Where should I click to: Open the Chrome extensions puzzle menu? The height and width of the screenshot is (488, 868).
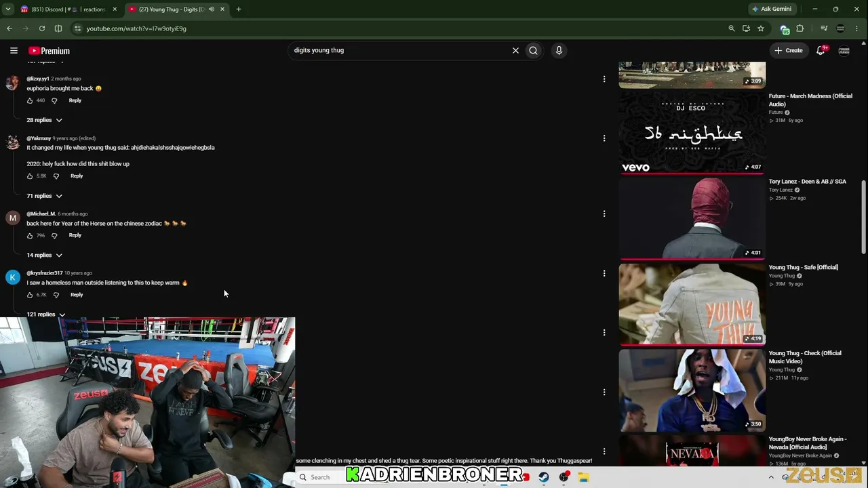click(800, 28)
